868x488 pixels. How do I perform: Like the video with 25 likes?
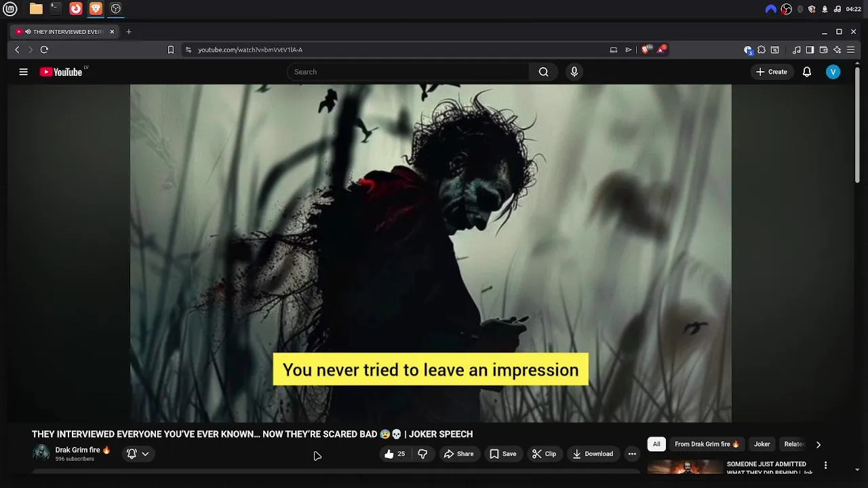(395, 454)
